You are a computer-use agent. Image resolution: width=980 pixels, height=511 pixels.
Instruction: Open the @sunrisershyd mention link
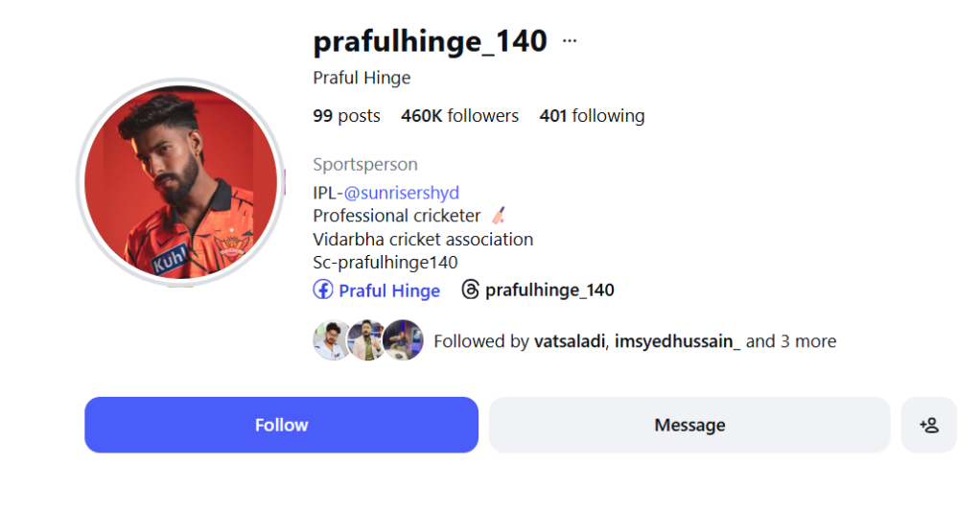[x=401, y=193]
